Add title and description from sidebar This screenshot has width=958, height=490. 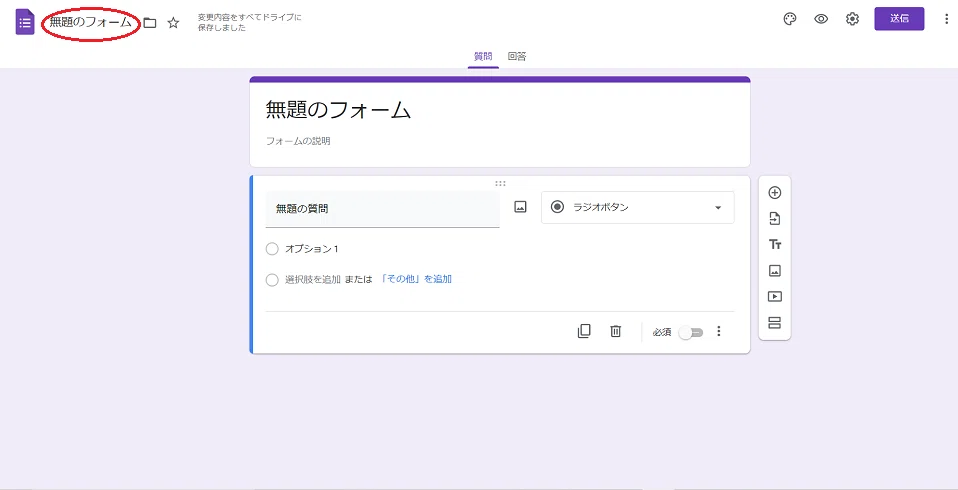pyautogui.click(x=775, y=244)
